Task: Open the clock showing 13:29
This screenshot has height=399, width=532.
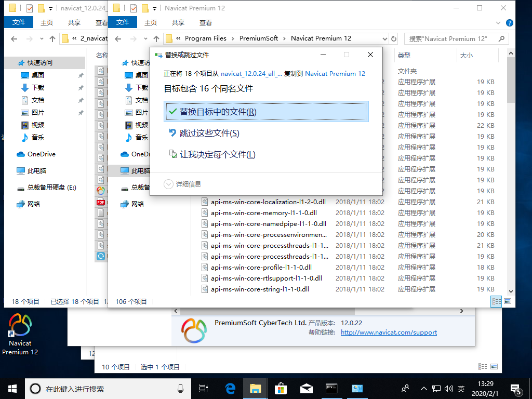Action: pyautogui.click(x=485, y=389)
